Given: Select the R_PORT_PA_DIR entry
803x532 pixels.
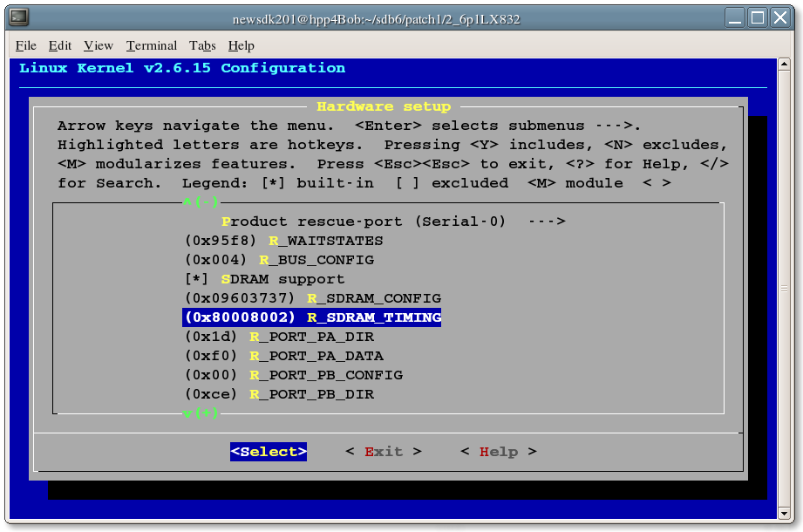Looking at the screenshot, I should point(280,337).
